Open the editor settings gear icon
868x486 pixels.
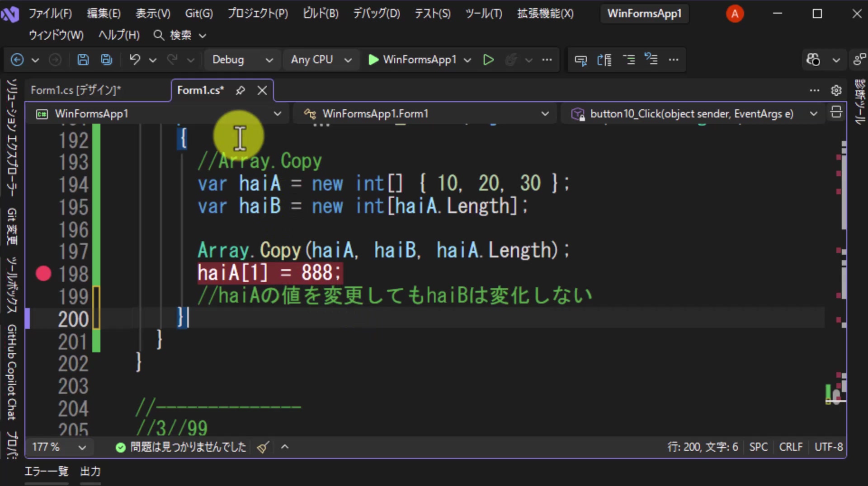836,90
